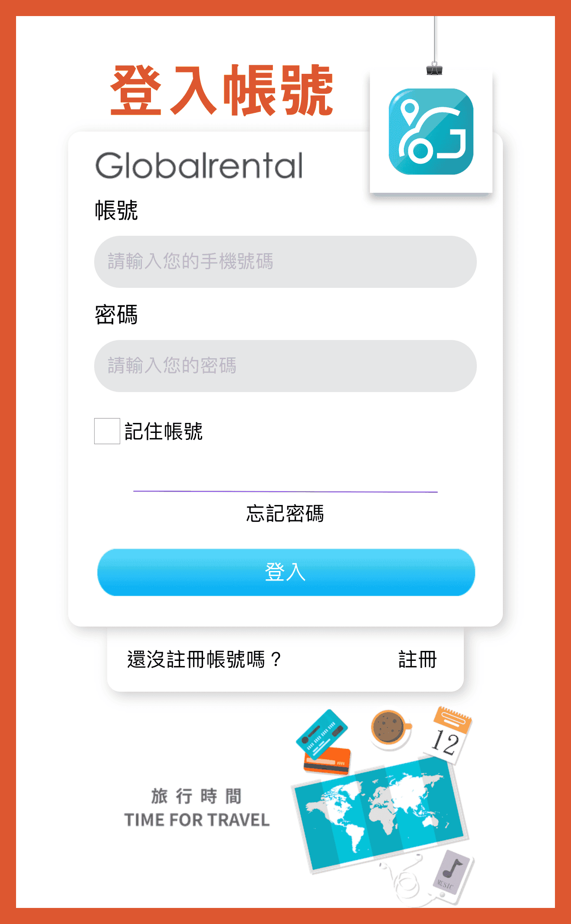Click the purple line above 忘記密碼
The width and height of the screenshot is (571, 924).
click(285, 492)
